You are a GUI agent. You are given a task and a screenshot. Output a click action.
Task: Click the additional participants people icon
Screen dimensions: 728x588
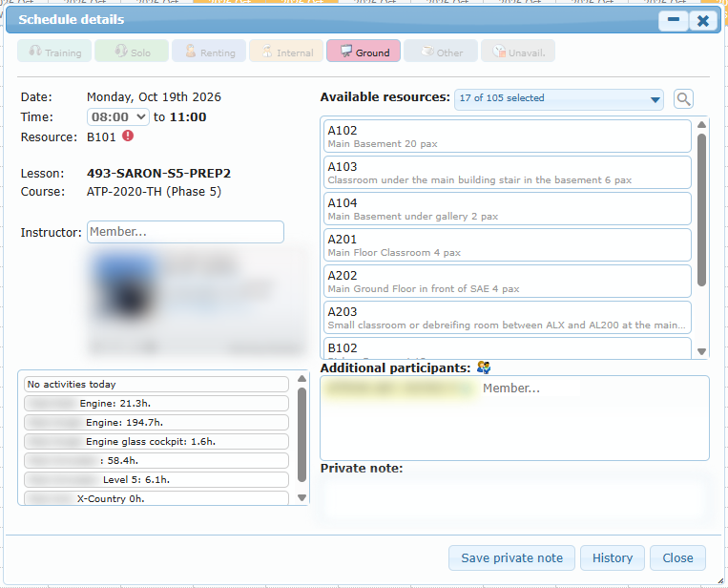point(484,367)
